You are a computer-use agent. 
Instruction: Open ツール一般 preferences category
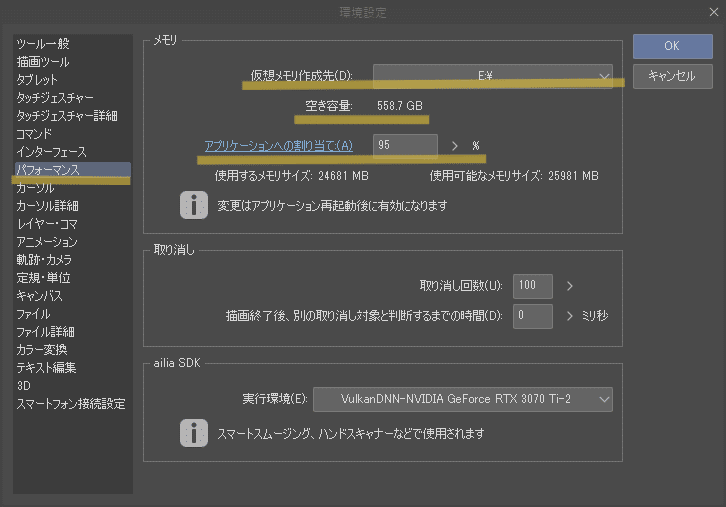pos(43,44)
